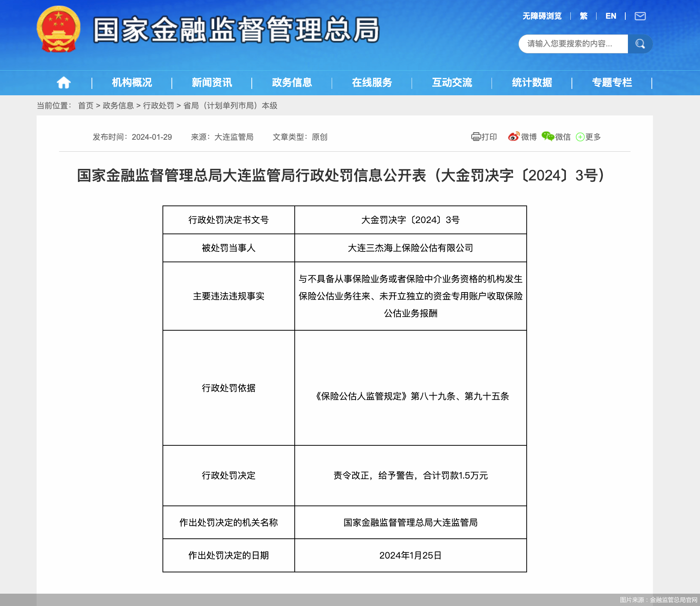700x606 pixels.
Task: Click label cell 行政处罚决定
Action: 229,476
